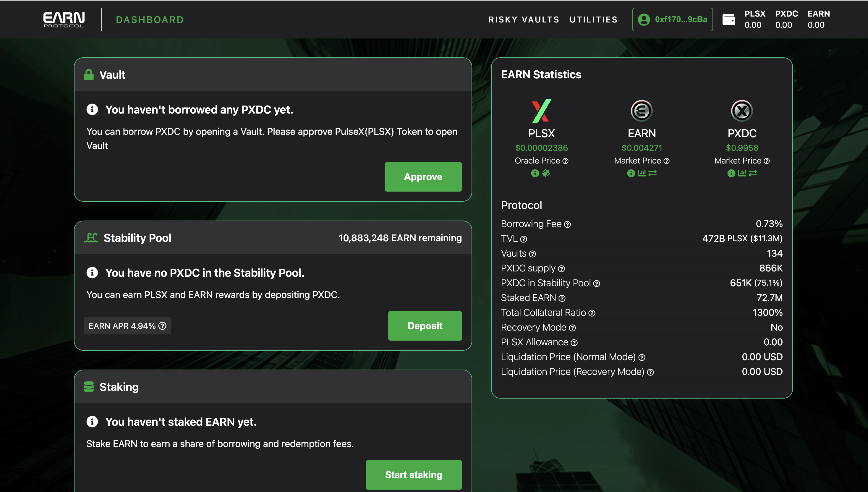
Task: Click the EARN Protocol logo
Action: (x=64, y=19)
